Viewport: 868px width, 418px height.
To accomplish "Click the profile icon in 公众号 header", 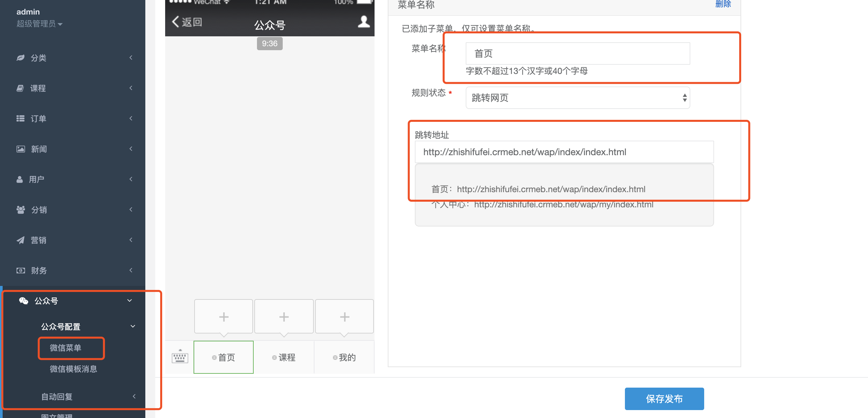I will [x=363, y=22].
